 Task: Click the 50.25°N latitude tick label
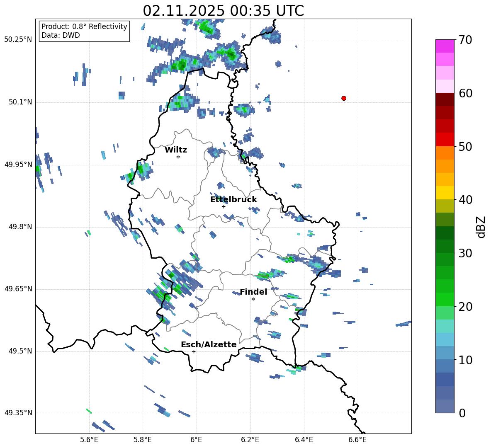[18, 40]
